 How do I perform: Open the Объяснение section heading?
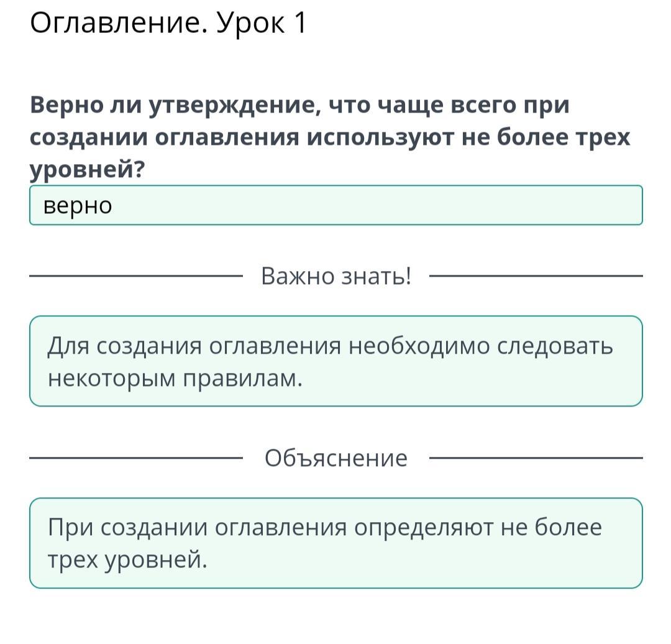point(336,458)
